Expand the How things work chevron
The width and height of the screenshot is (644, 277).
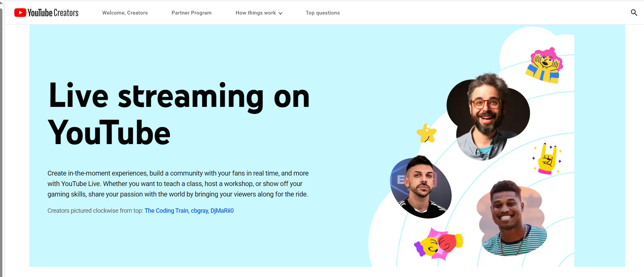pos(280,13)
